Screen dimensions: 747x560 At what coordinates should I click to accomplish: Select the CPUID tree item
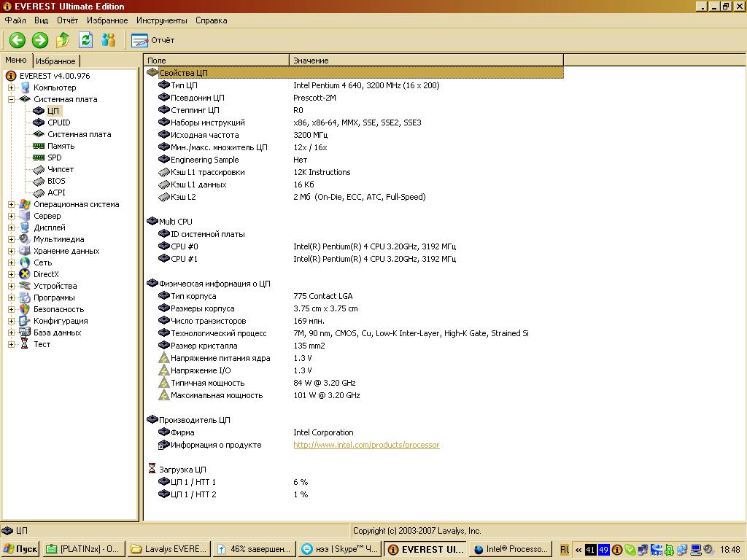[58, 122]
